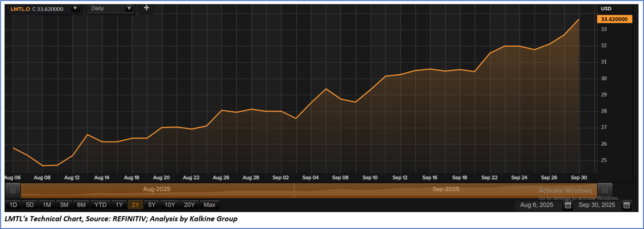The image size is (644, 229).
Task: Select the YTD time range
Action: click(x=100, y=205)
